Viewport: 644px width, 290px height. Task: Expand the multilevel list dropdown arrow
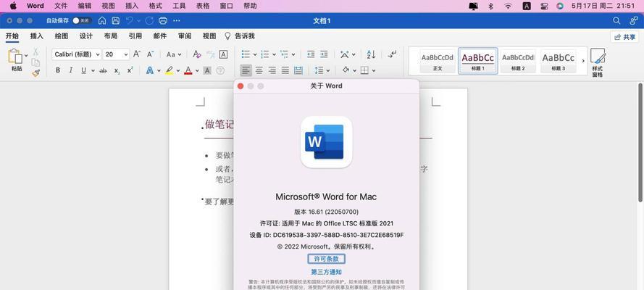click(293, 54)
